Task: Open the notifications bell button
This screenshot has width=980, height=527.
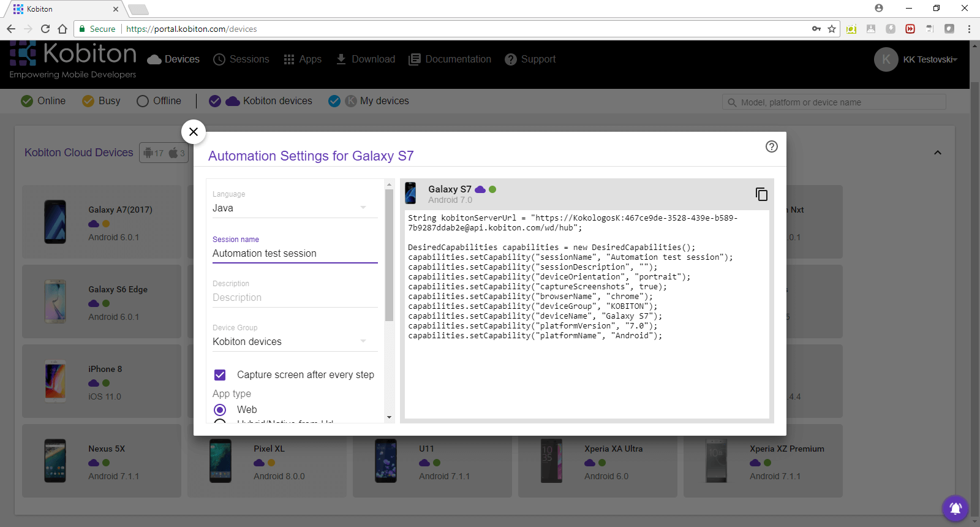Action: tap(956, 508)
